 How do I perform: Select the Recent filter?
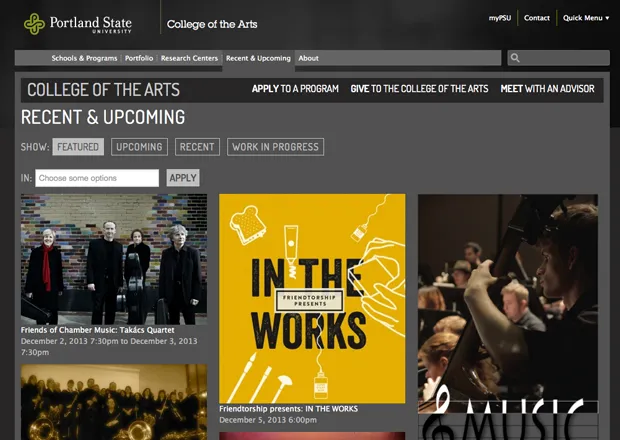point(197,147)
